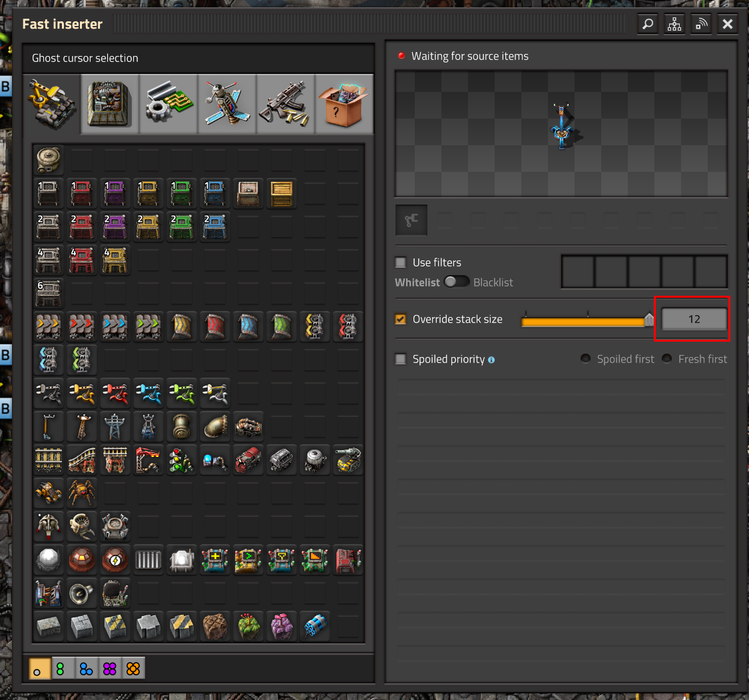This screenshot has width=749, height=700.
Task: Choose the Fresh first radio option
Action: [667, 358]
